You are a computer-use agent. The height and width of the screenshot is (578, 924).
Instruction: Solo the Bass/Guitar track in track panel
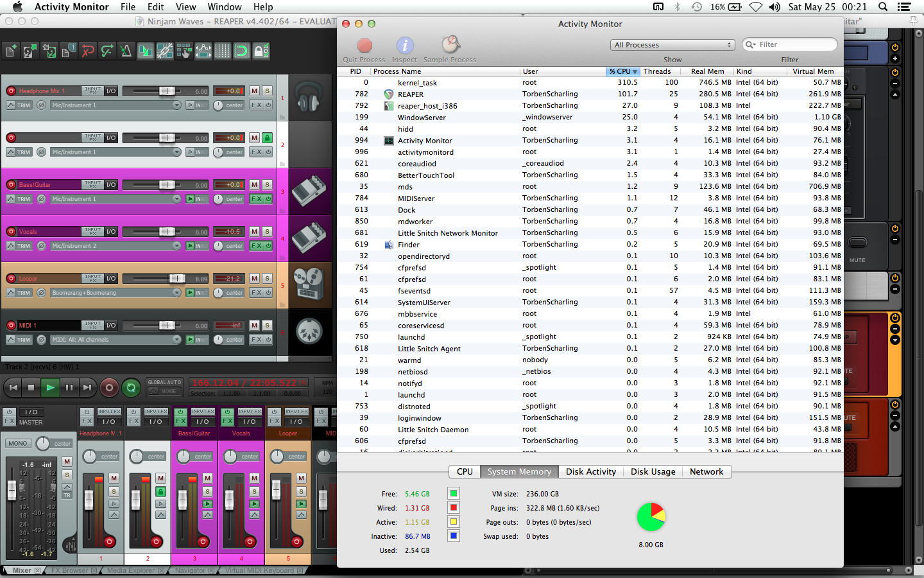268,185
